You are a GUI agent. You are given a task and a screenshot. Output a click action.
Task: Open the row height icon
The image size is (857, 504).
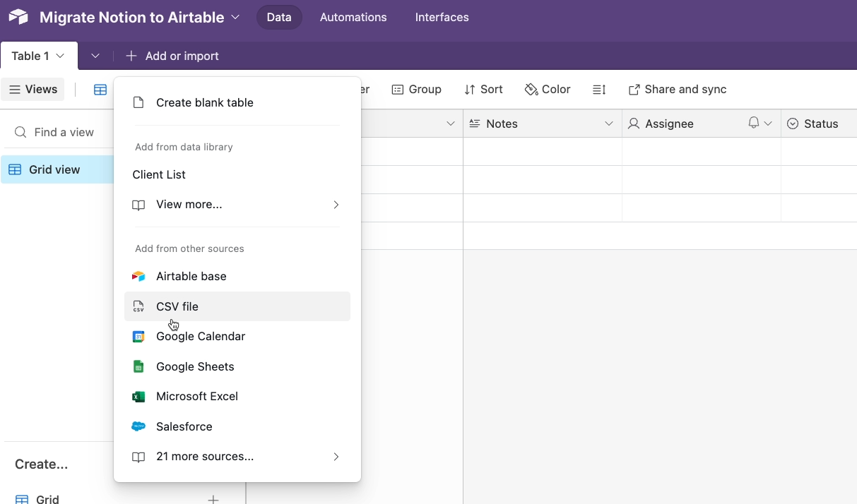click(599, 90)
